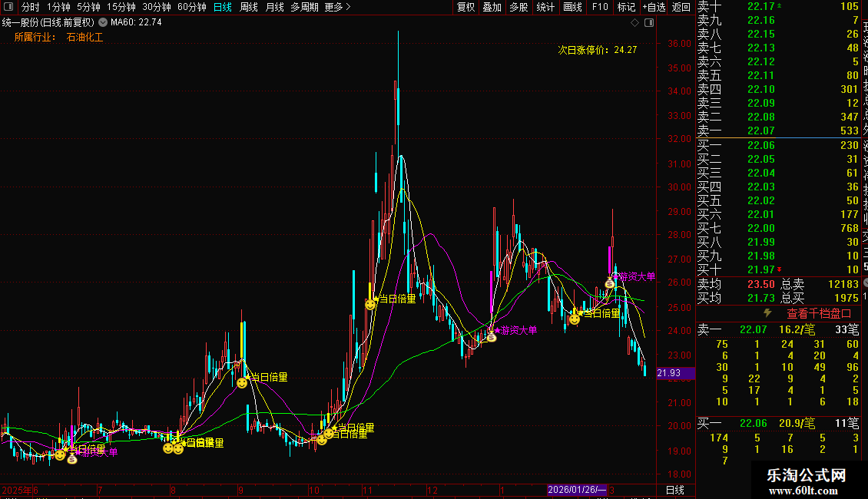Click the diamond icon above chart

coord(635,23)
